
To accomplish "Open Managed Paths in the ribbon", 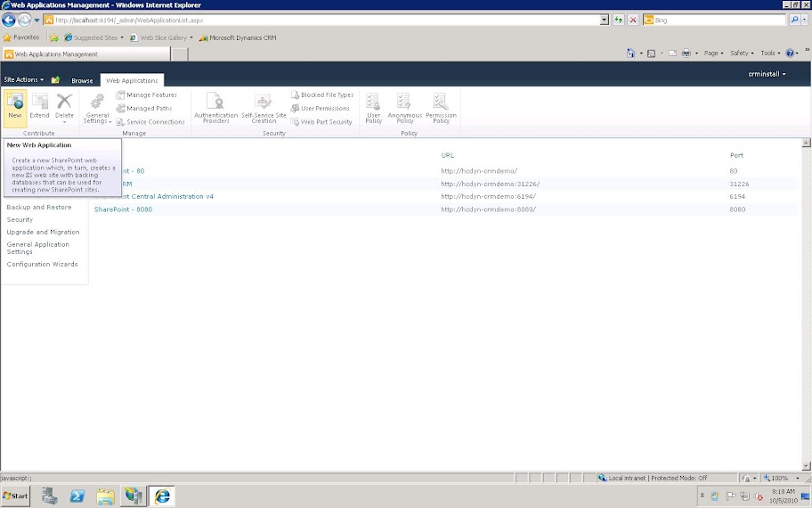I will [x=144, y=109].
